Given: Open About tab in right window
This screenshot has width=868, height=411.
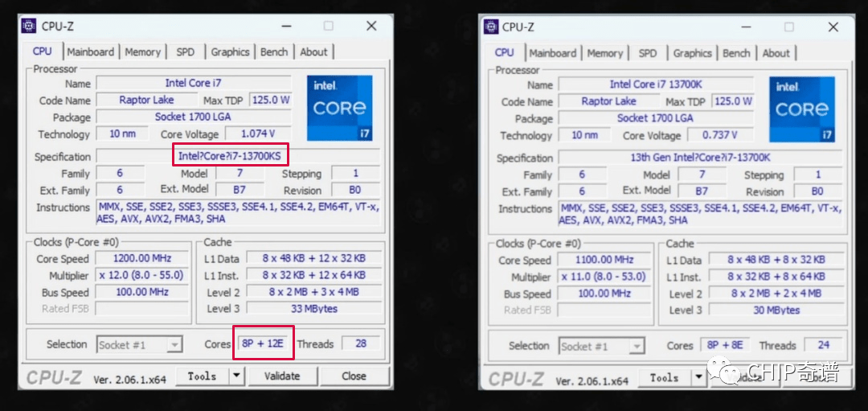Looking at the screenshot, I should point(776,53).
